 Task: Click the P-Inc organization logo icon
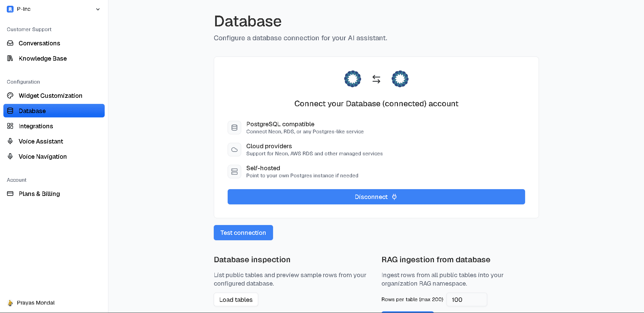pyautogui.click(x=10, y=9)
